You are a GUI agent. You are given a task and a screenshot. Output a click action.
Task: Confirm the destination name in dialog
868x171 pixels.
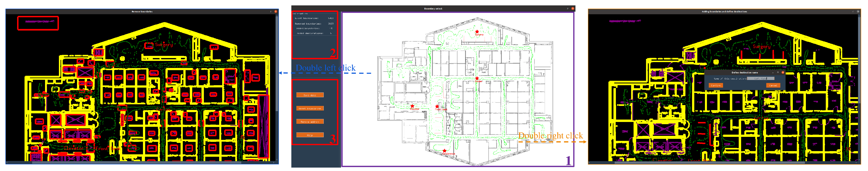pyautogui.click(x=716, y=86)
